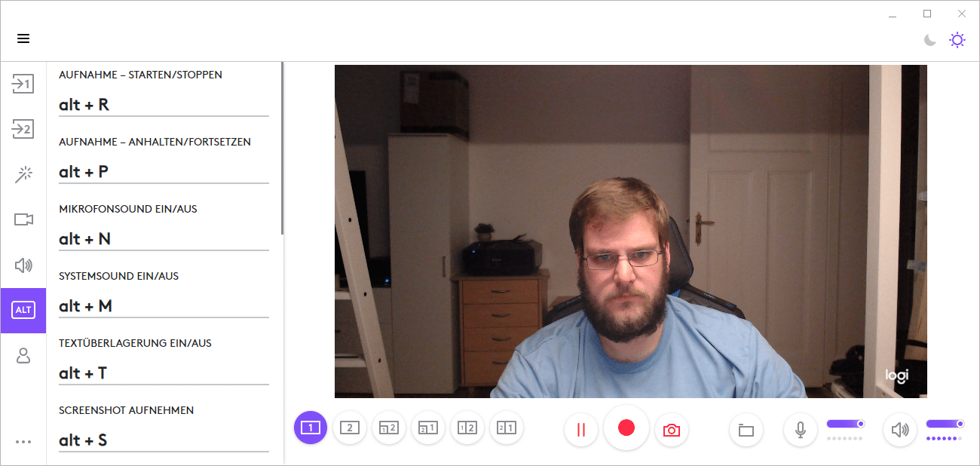Open the user account panel
This screenshot has width=980, height=466.
pos(23,356)
